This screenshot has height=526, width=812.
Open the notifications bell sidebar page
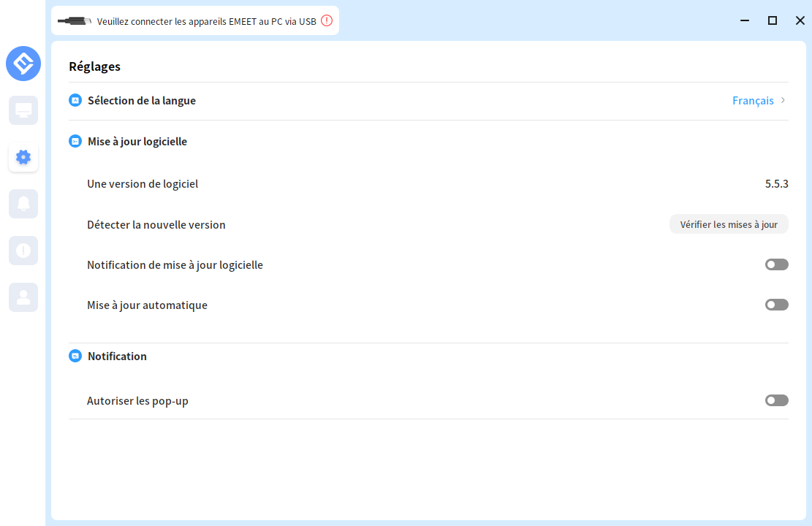23,204
